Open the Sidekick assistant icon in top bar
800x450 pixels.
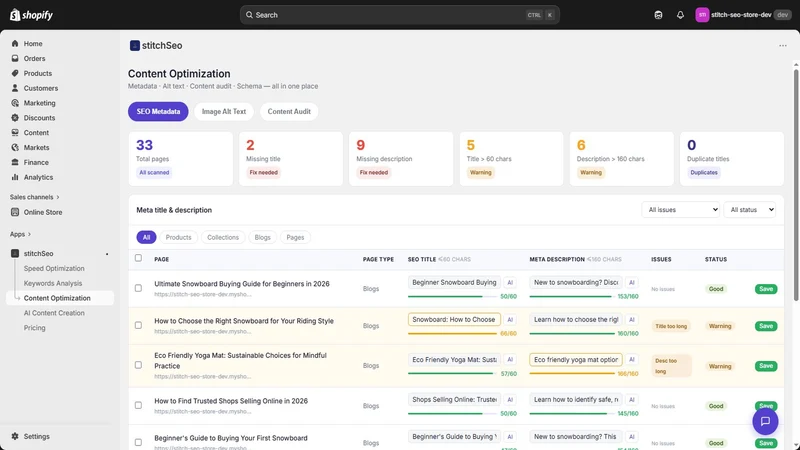pyautogui.click(x=658, y=15)
